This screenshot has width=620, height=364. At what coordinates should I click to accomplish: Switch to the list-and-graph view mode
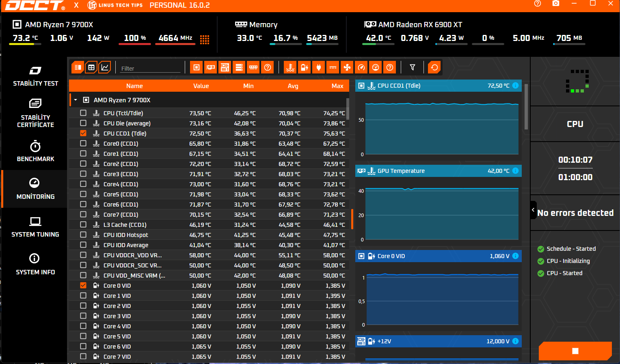[x=78, y=67]
